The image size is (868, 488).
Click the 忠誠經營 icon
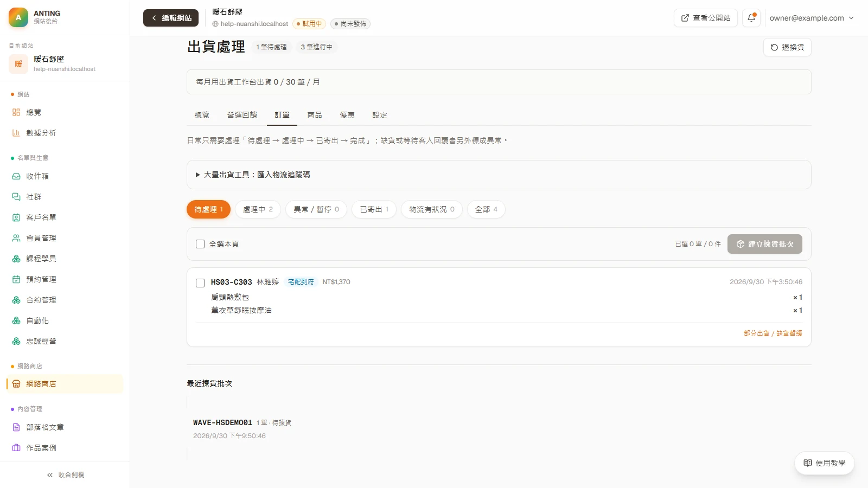click(x=16, y=341)
